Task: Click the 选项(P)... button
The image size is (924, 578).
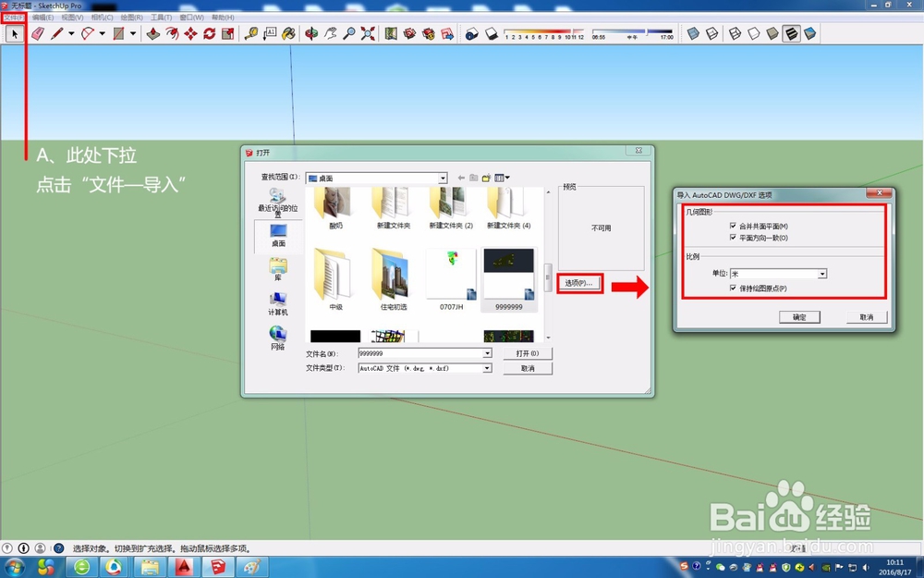Action: [578, 283]
